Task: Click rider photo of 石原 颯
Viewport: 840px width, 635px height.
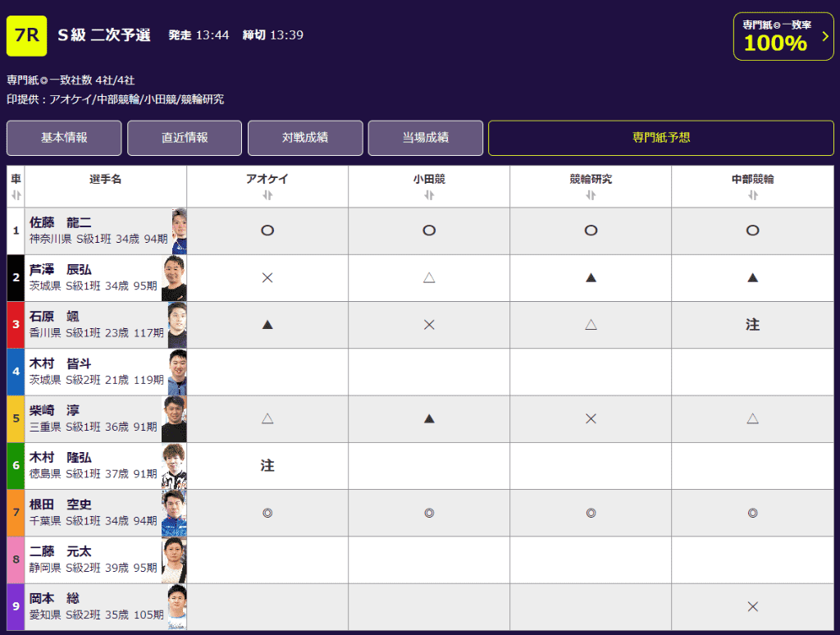Action: click(x=176, y=325)
